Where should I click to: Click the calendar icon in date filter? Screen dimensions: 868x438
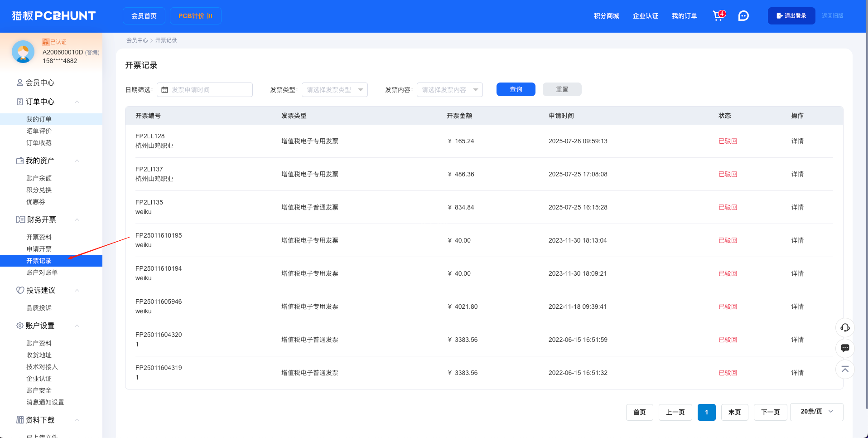(165, 90)
